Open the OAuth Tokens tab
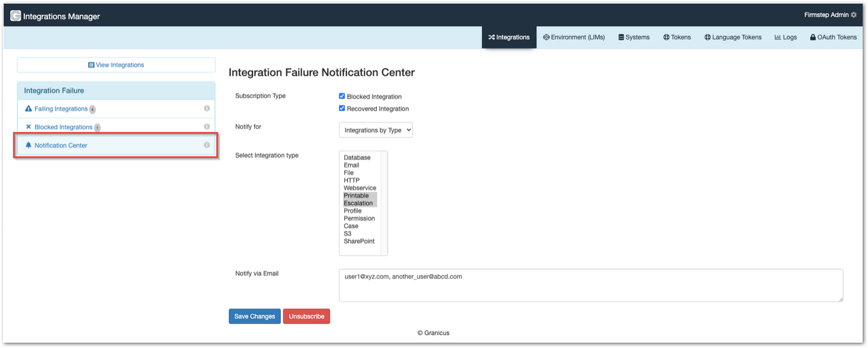Image resolution: width=868 pixels, height=348 pixels. pos(833,37)
